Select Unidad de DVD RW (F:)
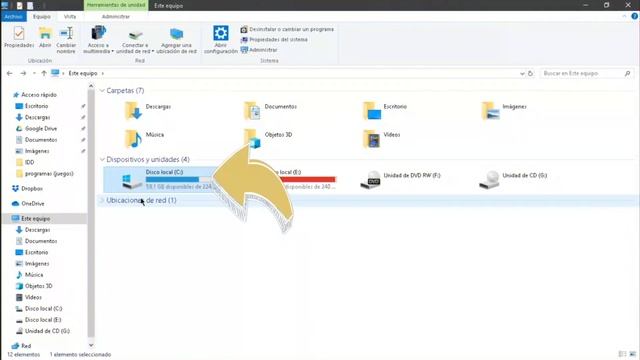This screenshot has height=360, width=640. [x=400, y=180]
